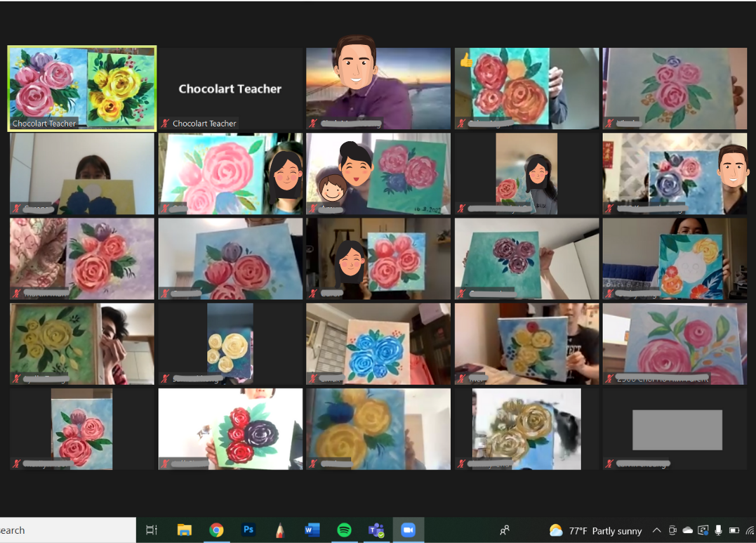Screen dimensions: 756x543
Task: Click the microphone icon in the system tray
Action: click(x=718, y=530)
